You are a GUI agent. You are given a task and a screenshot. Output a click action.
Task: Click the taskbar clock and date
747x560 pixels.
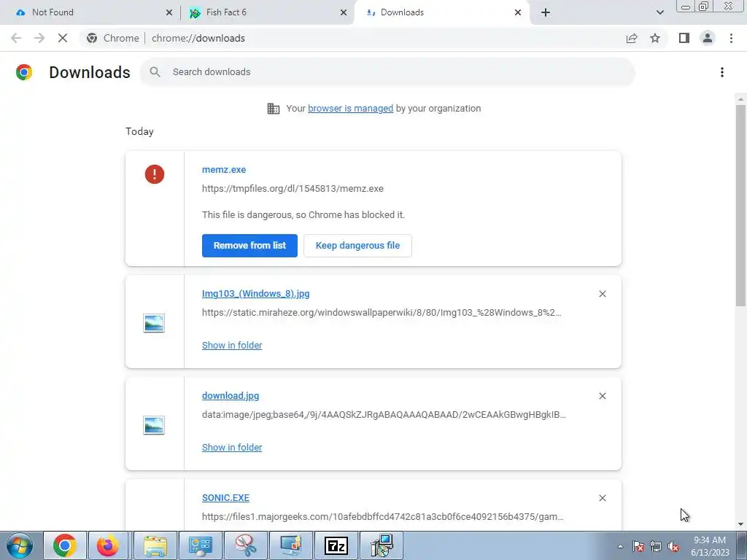[x=710, y=546]
